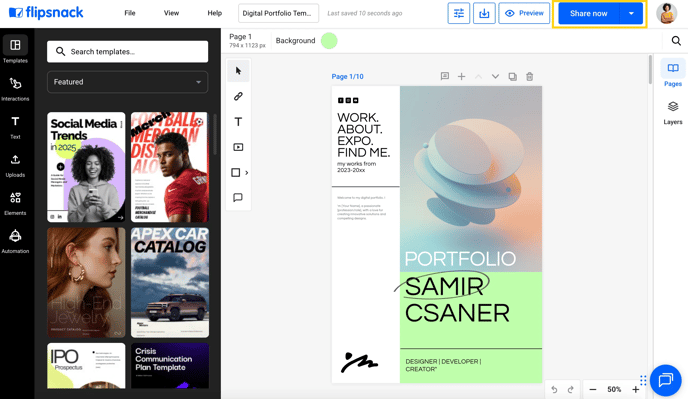Choose the Football Merch template

coord(170,167)
